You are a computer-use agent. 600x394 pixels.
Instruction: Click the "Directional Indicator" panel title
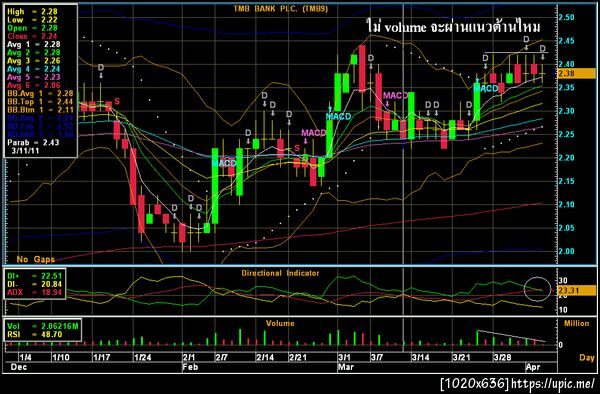280,273
